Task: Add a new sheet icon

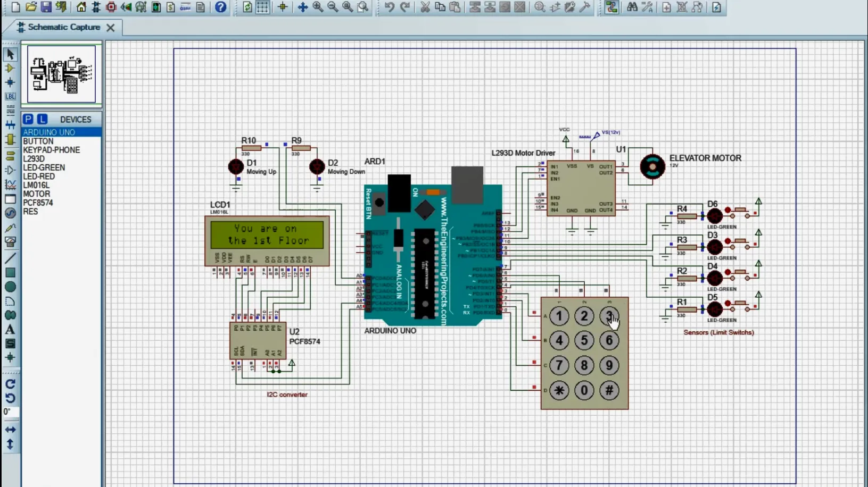Action: (667, 7)
